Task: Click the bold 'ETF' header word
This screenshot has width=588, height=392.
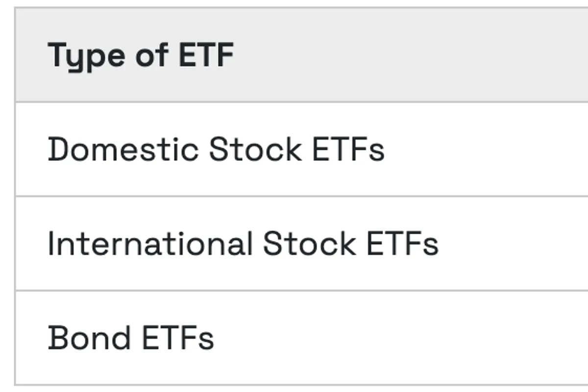Action: point(206,55)
